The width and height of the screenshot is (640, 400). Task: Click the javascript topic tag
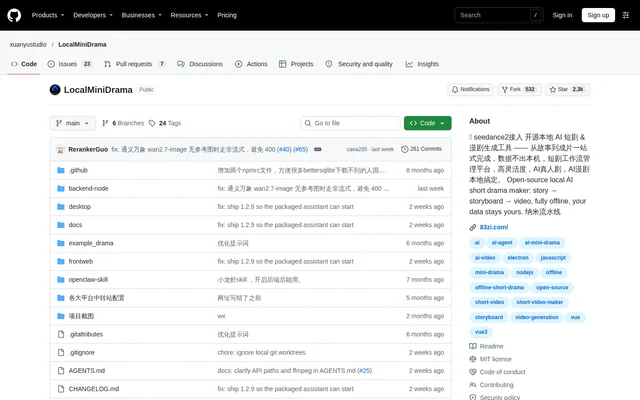553,258
